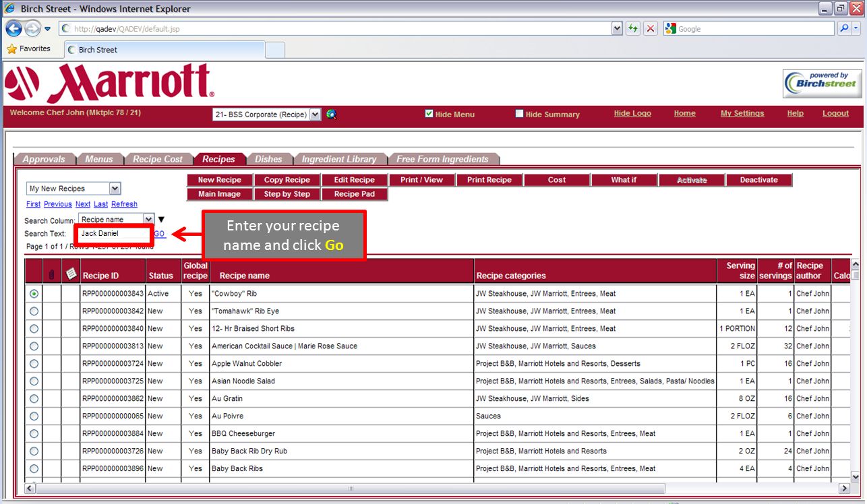Switch to the Ingredient Library tab
867x504 pixels.
point(339,159)
